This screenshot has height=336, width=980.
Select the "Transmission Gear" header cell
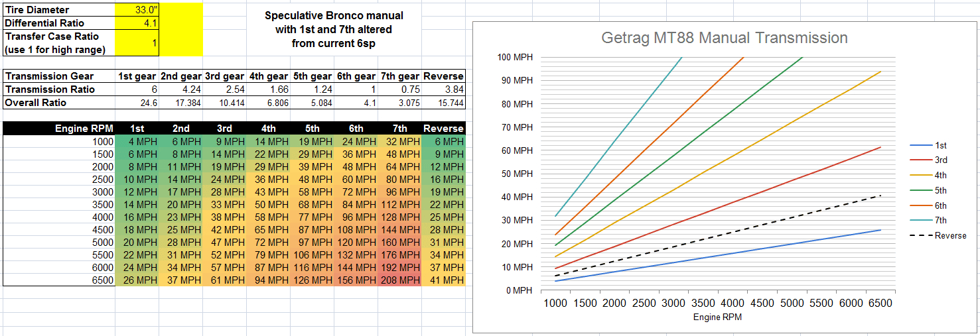[59, 76]
